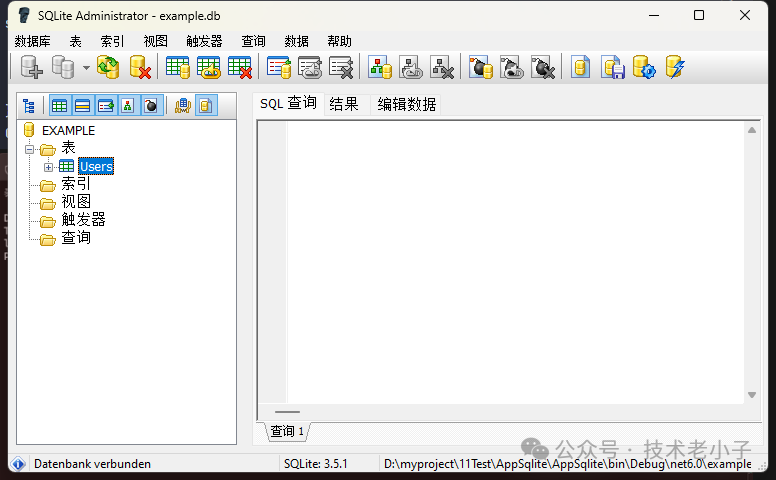
Task: Expand the Users table node
Action: [48, 167]
